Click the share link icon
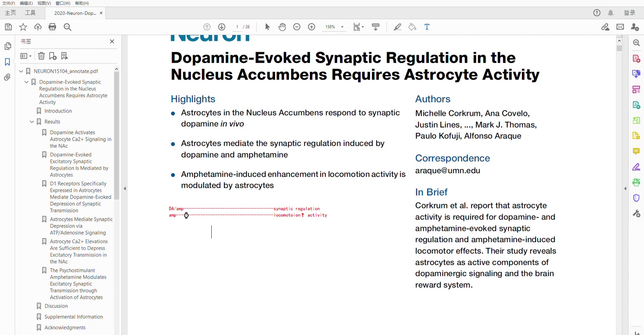This screenshot has width=644, height=335. coord(605,27)
